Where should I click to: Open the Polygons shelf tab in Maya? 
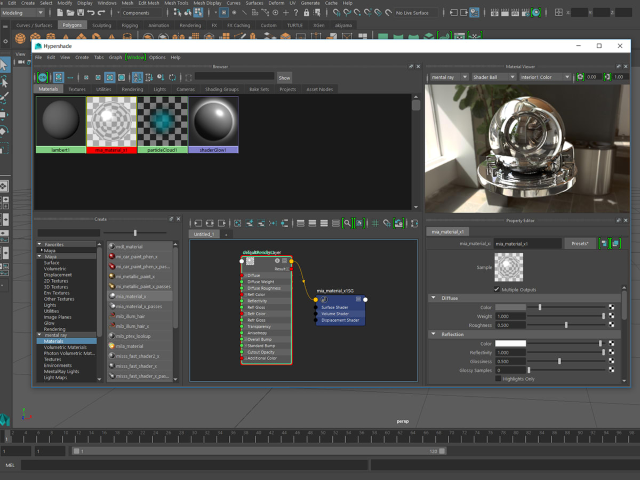pyautogui.click(x=72, y=25)
